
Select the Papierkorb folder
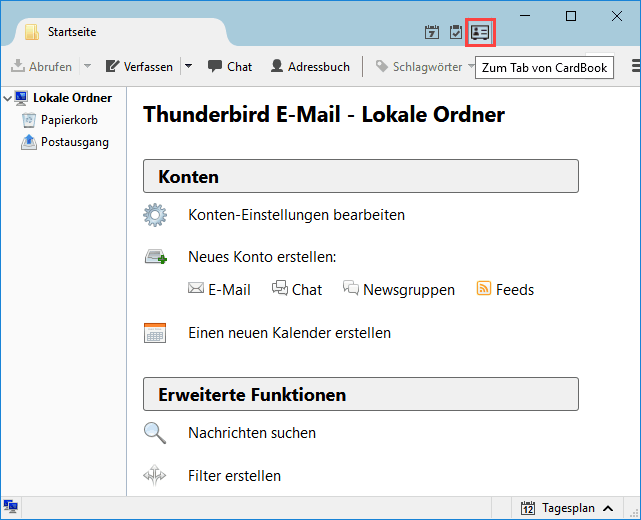[69, 120]
